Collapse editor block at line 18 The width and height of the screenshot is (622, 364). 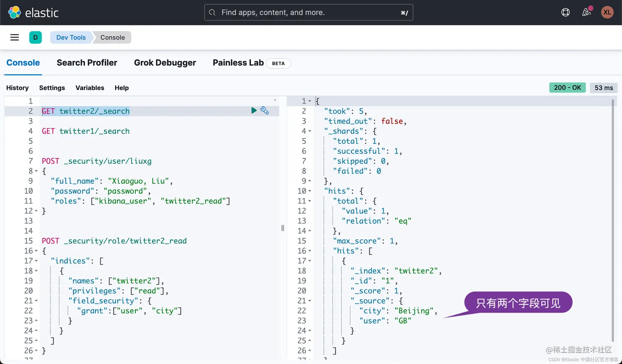pyautogui.click(x=36, y=271)
